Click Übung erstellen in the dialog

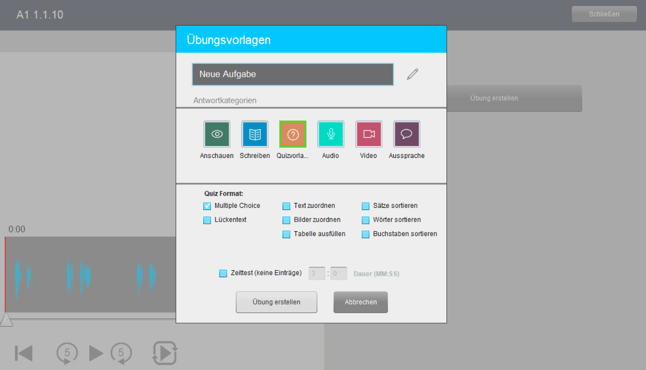point(276,302)
